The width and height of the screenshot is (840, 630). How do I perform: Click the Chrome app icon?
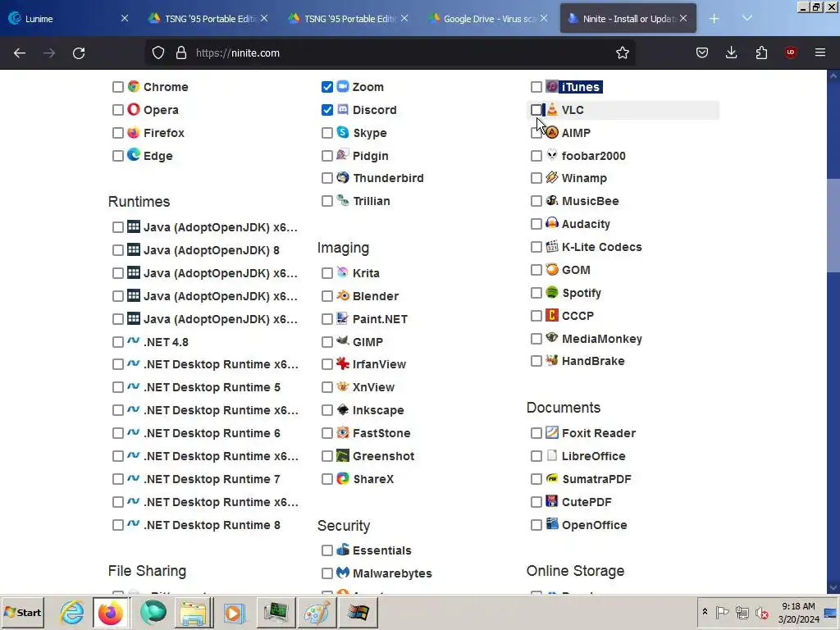pyautogui.click(x=134, y=86)
